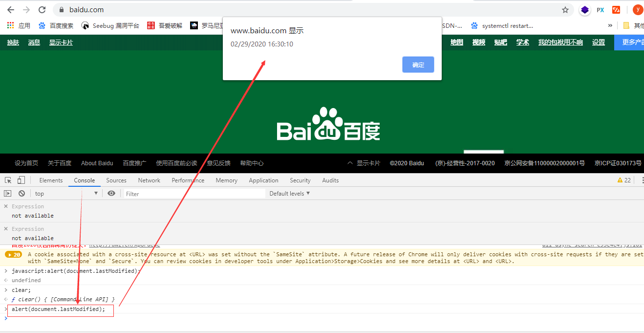
Task: Click the console Filter field
Action: pyautogui.click(x=194, y=194)
